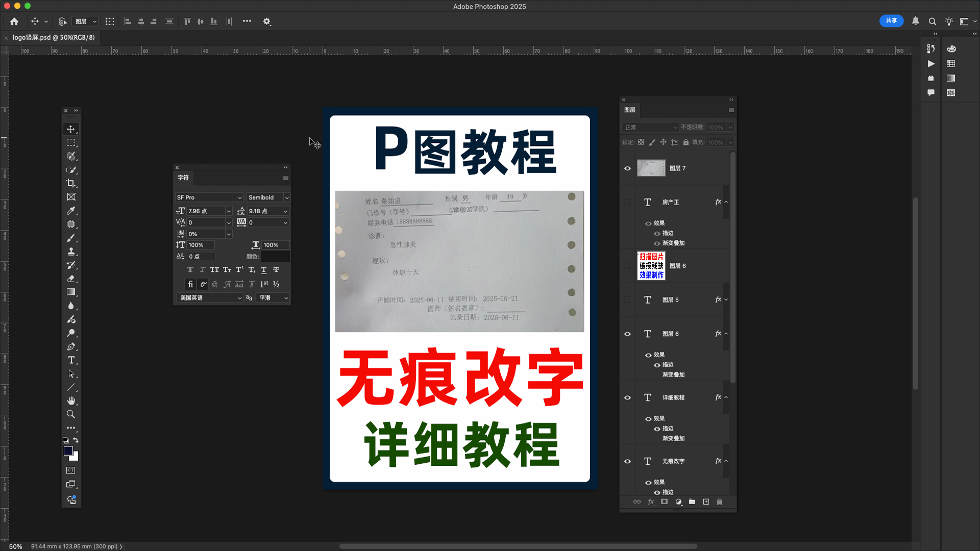Select the Eraser tool
980x551 pixels.
click(71, 279)
